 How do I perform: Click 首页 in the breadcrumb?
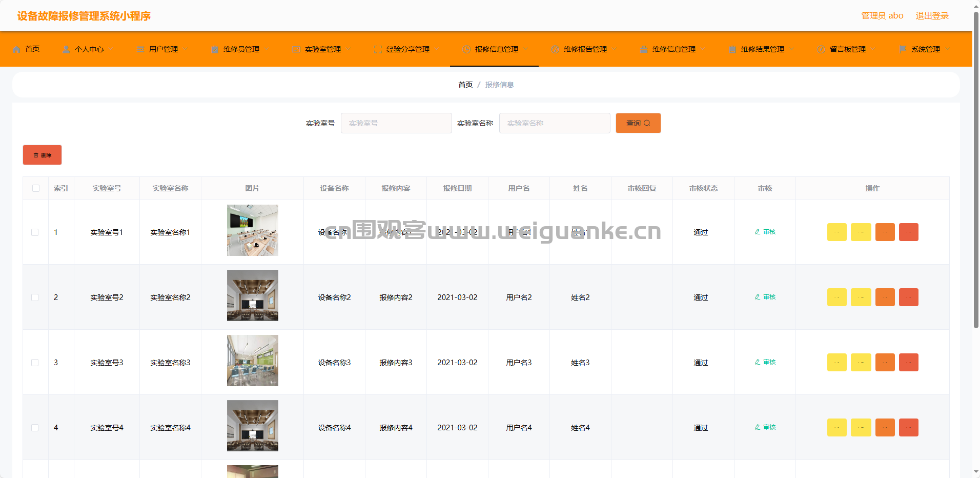click(x=465, y=85)
